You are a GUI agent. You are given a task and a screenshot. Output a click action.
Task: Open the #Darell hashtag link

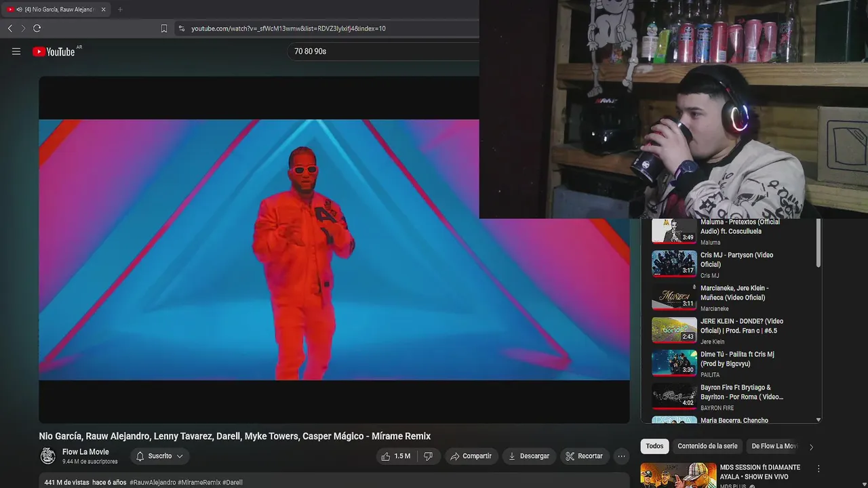[233, 483]
